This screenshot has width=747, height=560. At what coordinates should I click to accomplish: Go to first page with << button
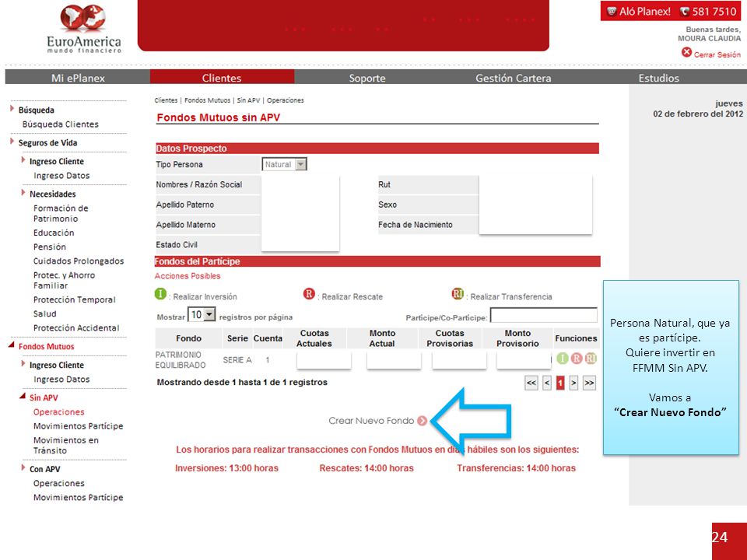(531, 383)
